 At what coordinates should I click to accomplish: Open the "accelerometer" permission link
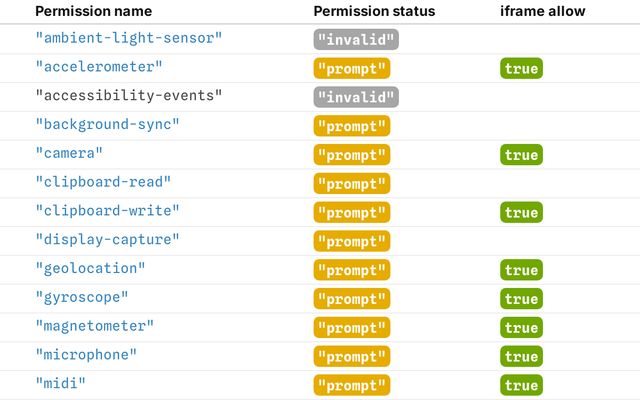point(99,67)
